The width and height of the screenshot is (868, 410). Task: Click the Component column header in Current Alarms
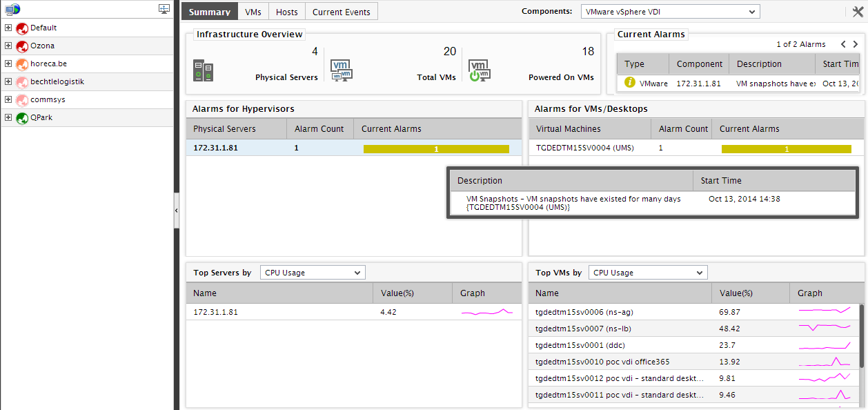[700, 64]
